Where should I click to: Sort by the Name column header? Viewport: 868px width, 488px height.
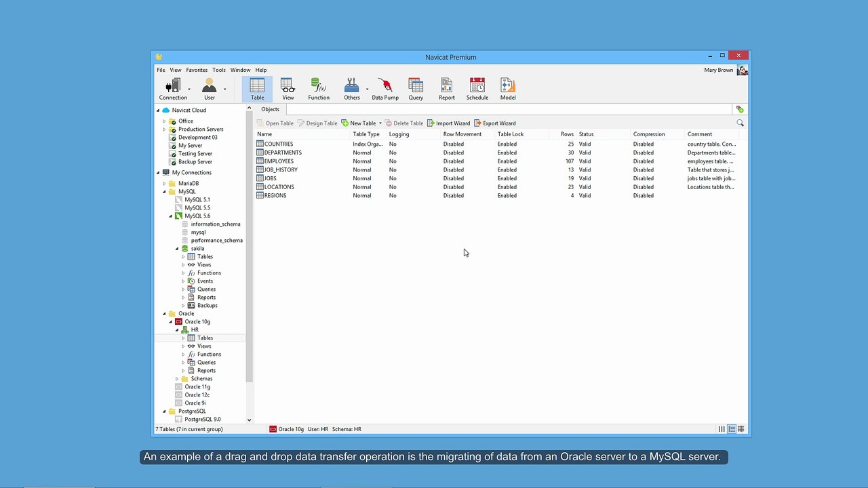302,134
